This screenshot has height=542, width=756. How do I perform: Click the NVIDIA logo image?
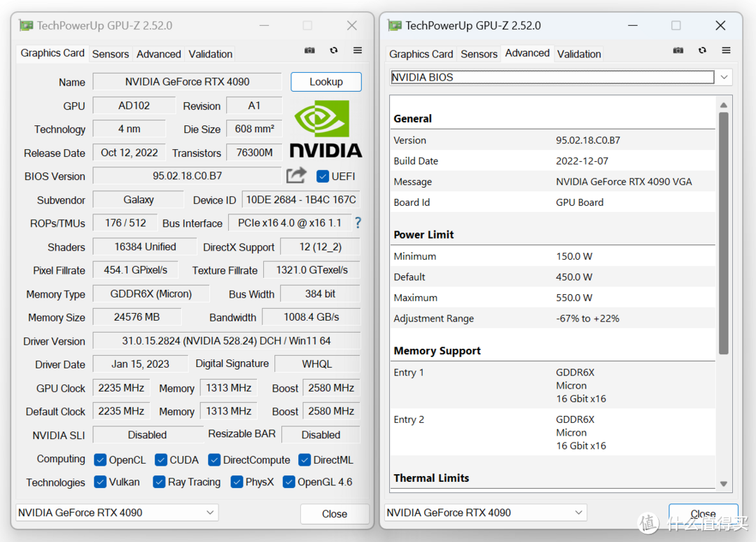pyautogui.click(x=325, y=129)
